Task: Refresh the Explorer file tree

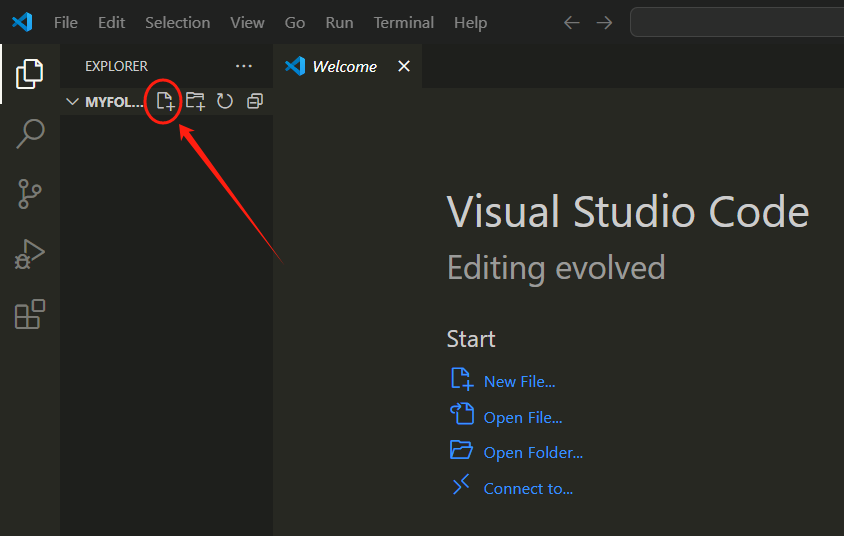Action: coord(224,101)
